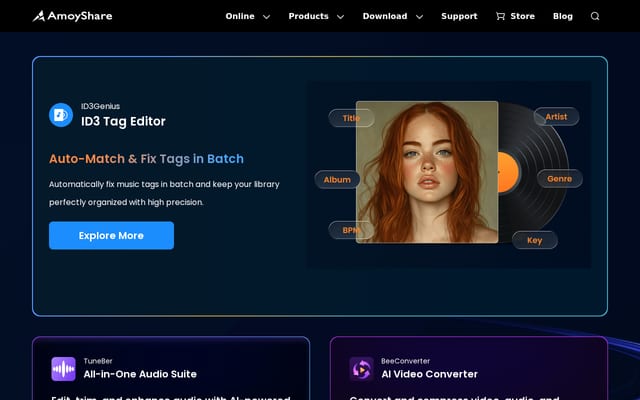
Task: Click the Genre tag pill
Action: click(560, 179)
